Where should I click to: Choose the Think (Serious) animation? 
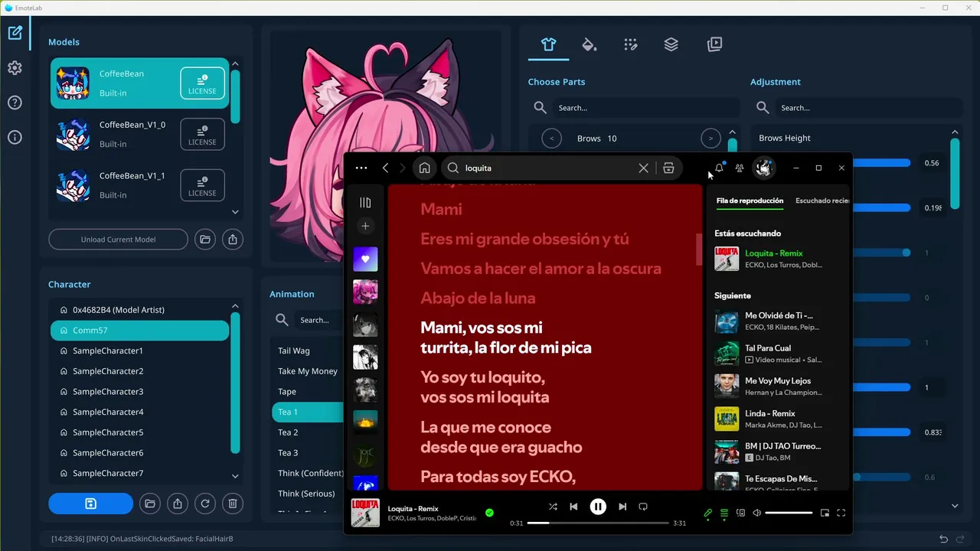pos(308,494)
